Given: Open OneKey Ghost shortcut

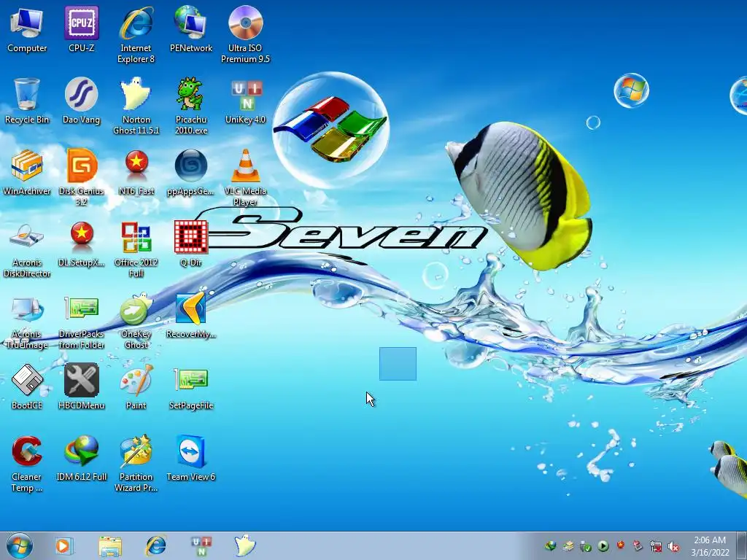Looking at the screenshot, I should pos(136,321).
